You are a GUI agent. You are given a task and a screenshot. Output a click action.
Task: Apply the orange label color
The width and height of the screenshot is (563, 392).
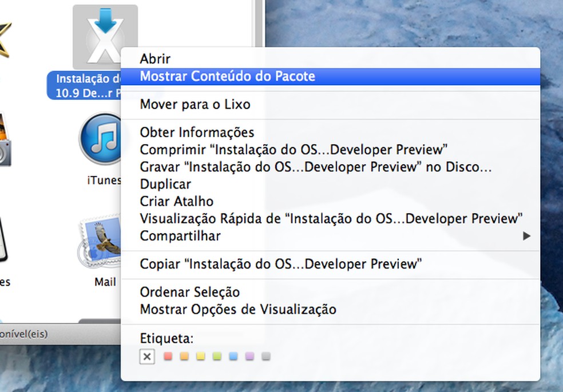(184, 356)
